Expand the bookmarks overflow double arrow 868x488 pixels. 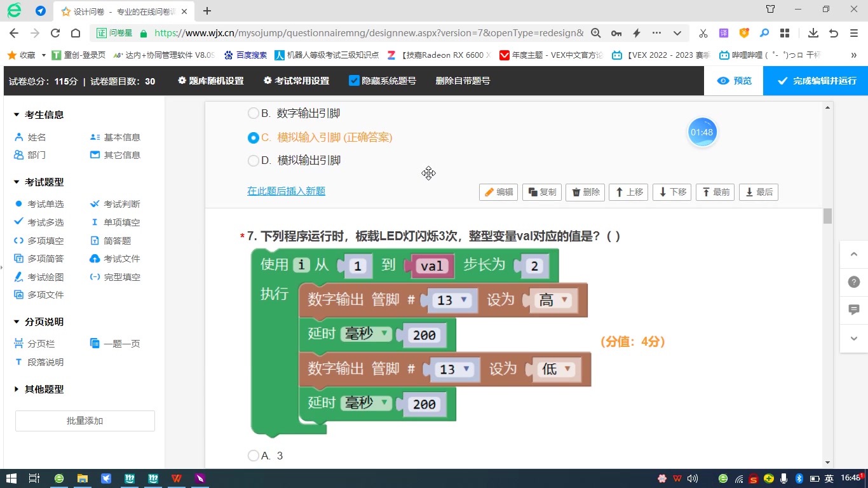855,55
